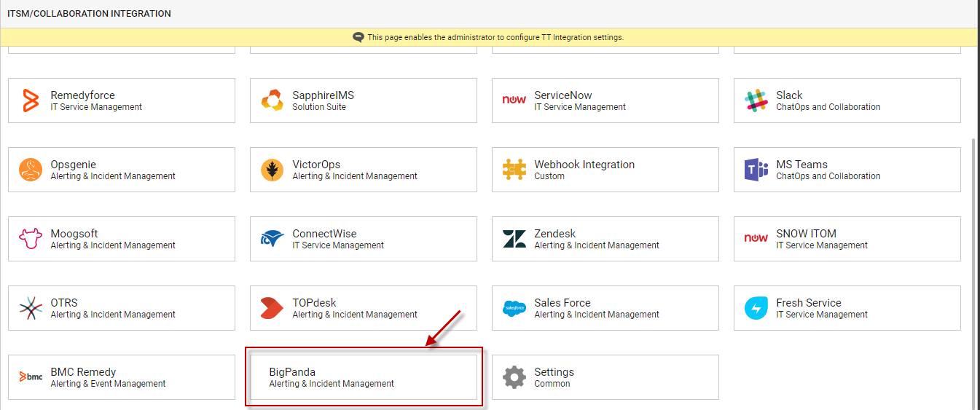Click the Moogsoft cow icon
Image resolution: width=980 pixels, height=410 pixels.
(31, 239)
